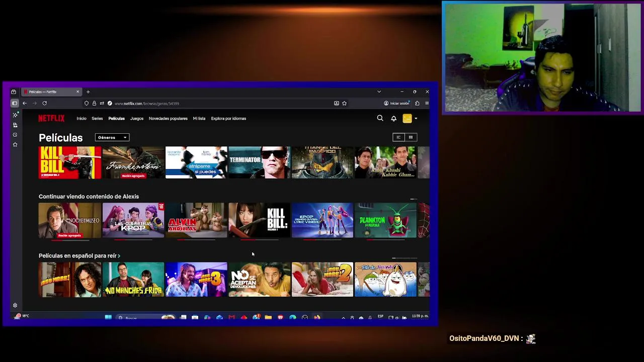
Task: Open the Firefox hamburger application menu
Action: click(427, 103)
